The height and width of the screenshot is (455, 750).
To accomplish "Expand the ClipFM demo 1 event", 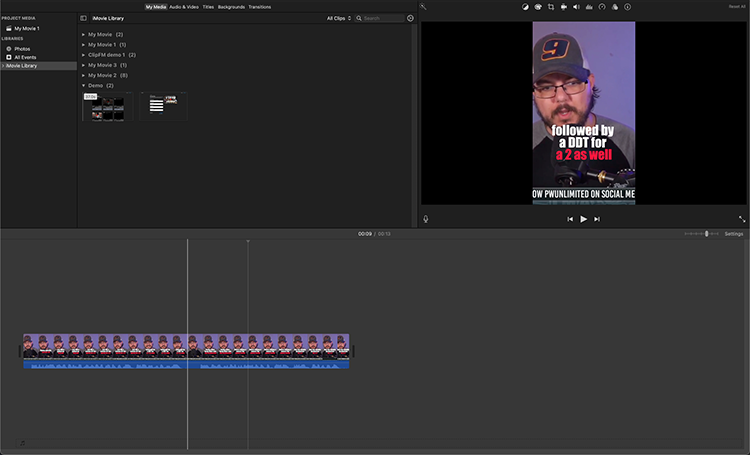I will (83, 55).
